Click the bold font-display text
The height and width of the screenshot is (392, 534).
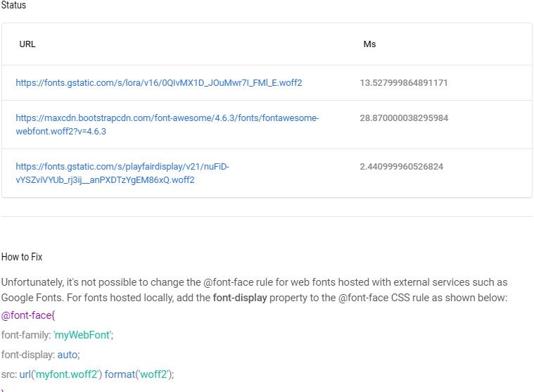[x=240, y=298]
